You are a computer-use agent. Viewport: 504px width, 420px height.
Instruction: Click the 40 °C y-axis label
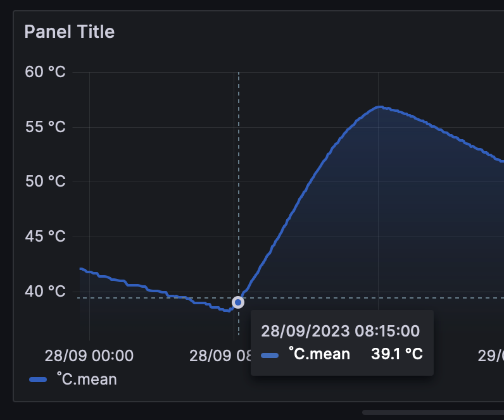[46, 292]
